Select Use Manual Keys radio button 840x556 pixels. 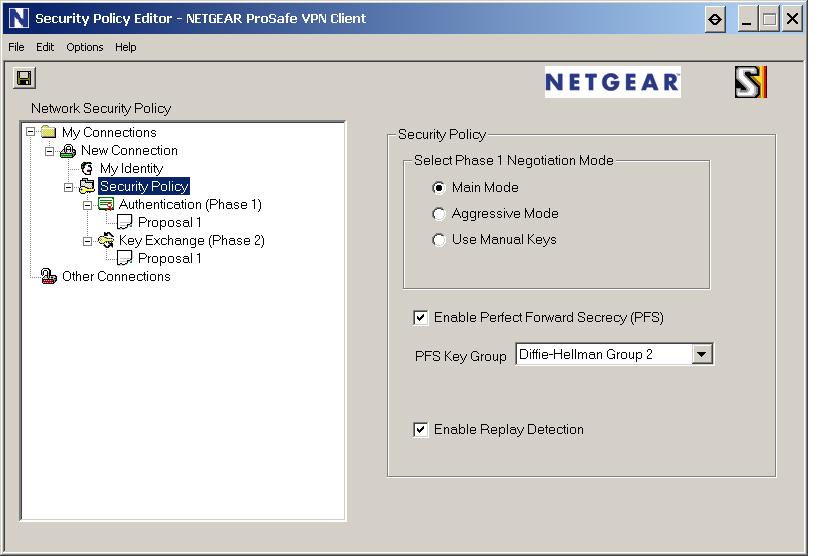(439, 240)
